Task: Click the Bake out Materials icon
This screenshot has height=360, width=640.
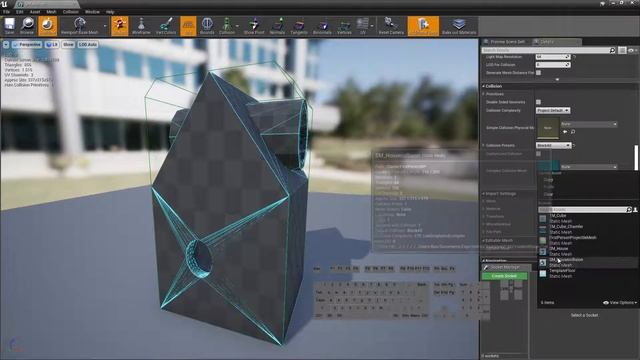Action: coord(459,26)
